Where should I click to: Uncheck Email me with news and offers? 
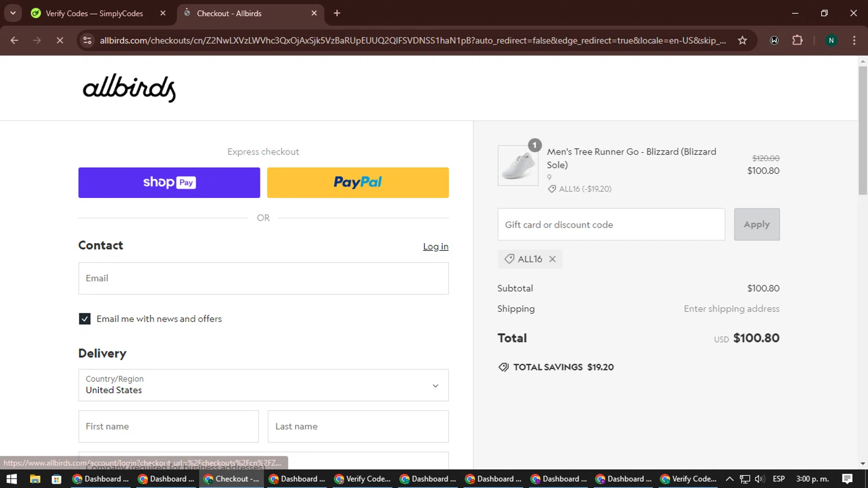click(x=84, y=319)
